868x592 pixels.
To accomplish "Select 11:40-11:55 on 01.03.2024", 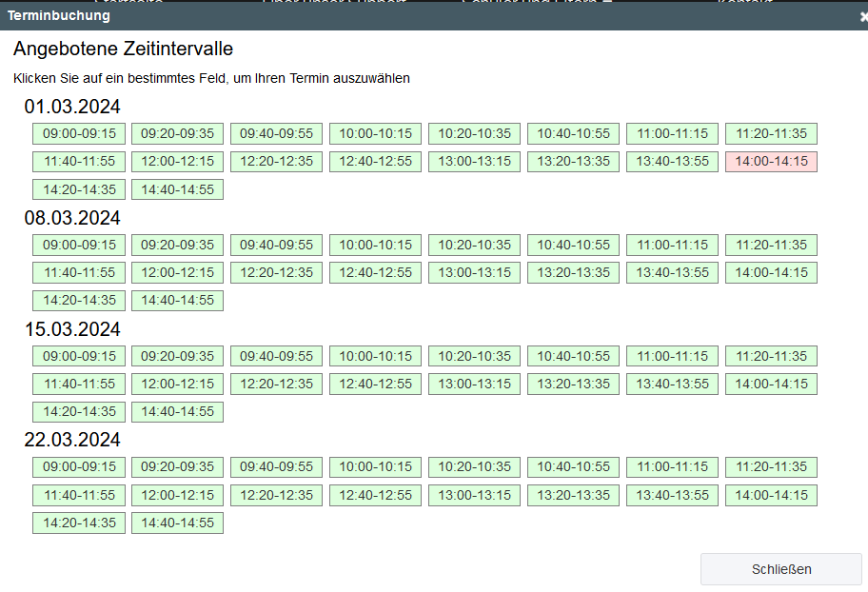I will (x=79, y=161).
